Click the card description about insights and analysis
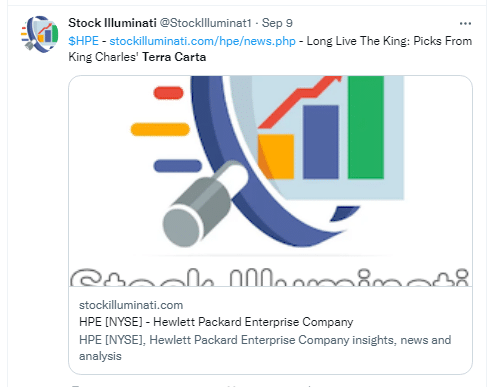497x387 pixels. (265, 348)
